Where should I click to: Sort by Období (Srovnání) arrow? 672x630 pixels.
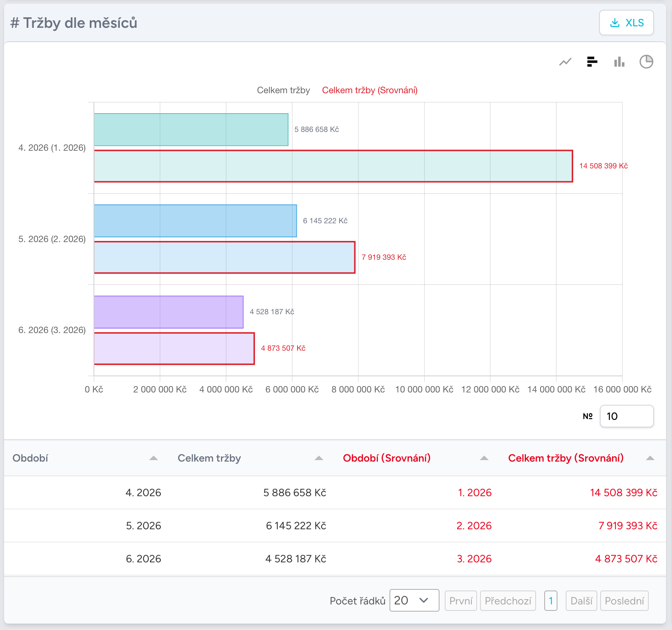(484, 458)
